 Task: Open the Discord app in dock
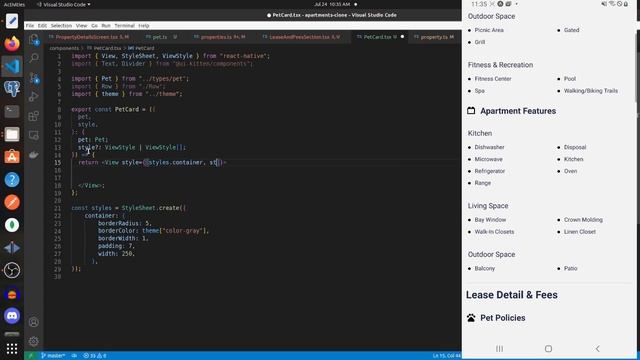(12, 316)
